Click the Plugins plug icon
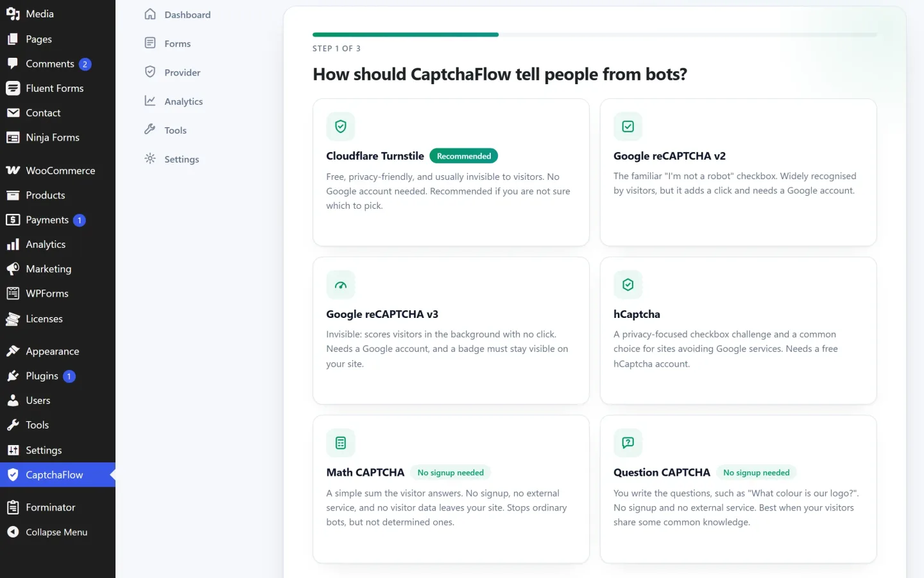 click(13, 376)
